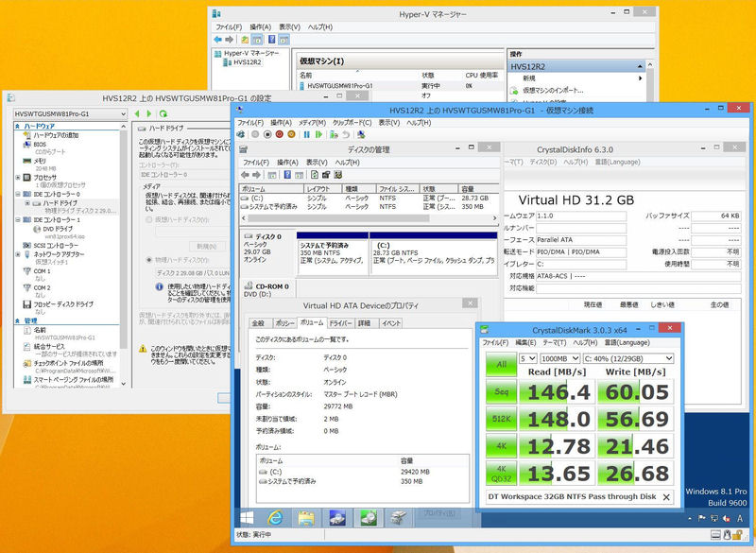This screenshot has width=756, height=553.
Task: Collapse IDE Controller 0 node
Action: [x=18, y=194]
